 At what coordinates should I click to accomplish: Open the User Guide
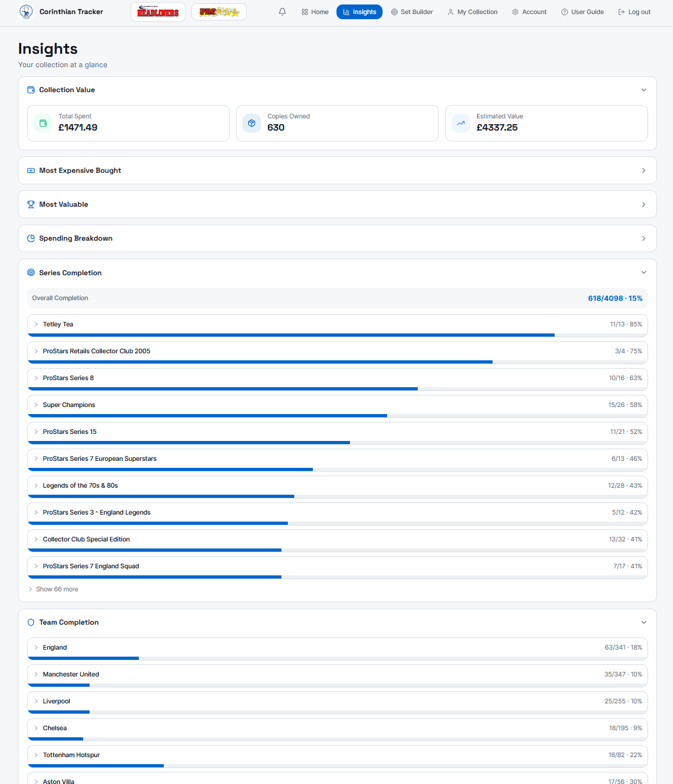582,12
